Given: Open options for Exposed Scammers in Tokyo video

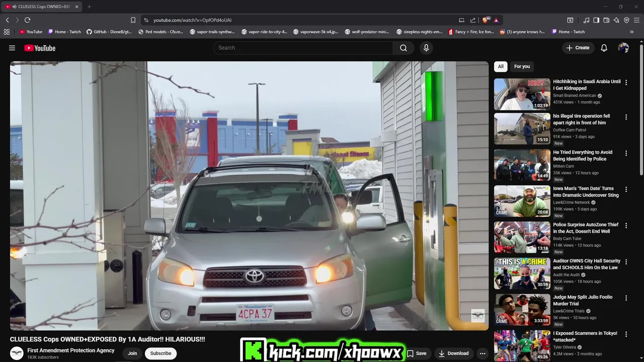Looking at the screenshot, I should point(626,334).
